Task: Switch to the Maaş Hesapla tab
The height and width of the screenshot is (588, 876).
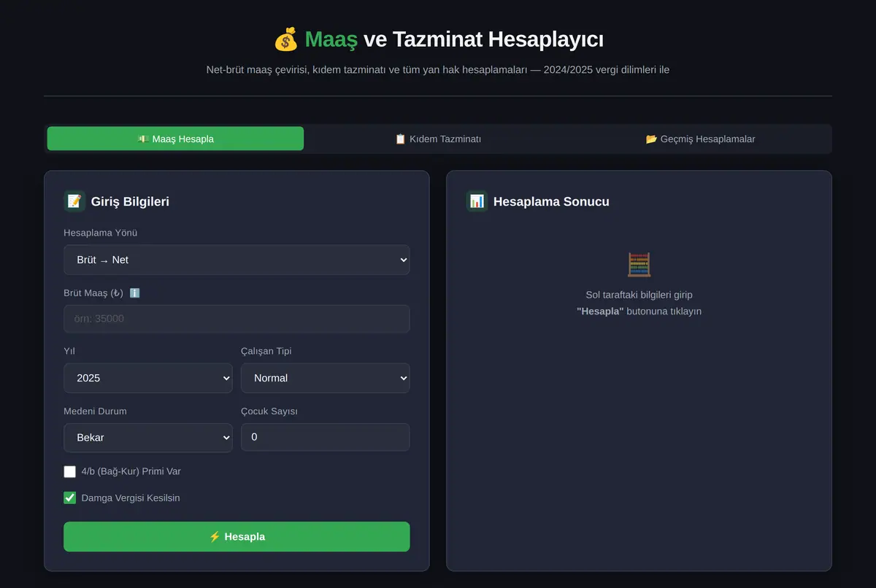Action: pyautogui.click(x=175, y=139)
